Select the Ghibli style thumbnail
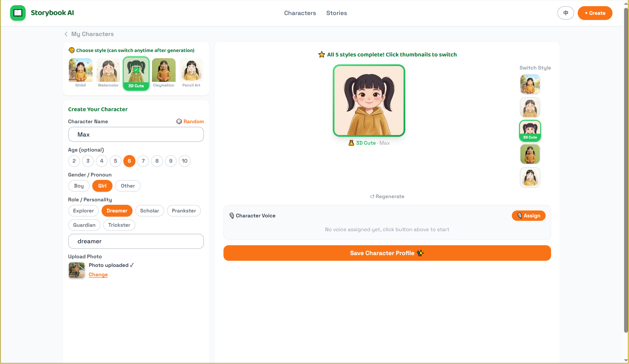The height and width of the screenshot is (364, 629). click(80, 70)
